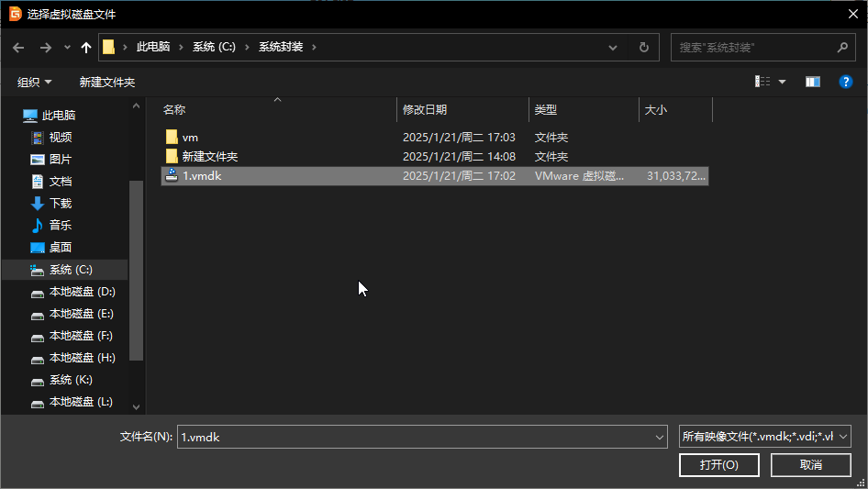Open 本地磁盘 (D:) in navigation pane
The height and width of the screenshot is (489, 868).
[x=82, y=292]
